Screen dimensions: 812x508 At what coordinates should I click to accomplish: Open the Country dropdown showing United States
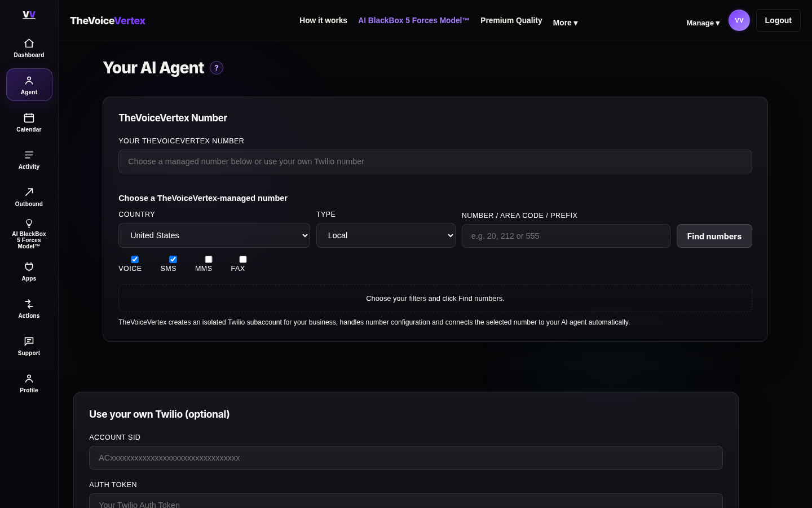pos(214,235)
